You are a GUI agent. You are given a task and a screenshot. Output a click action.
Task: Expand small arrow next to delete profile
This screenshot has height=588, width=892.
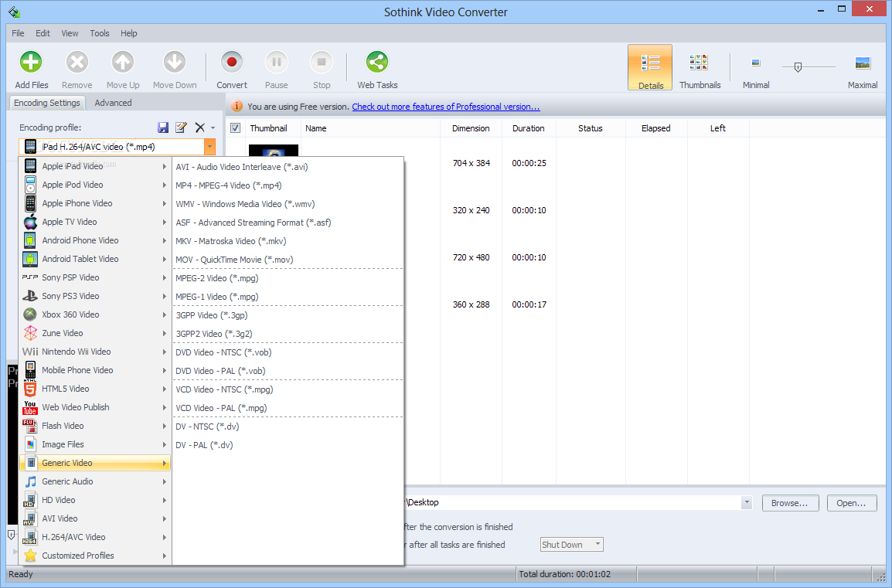coord(213,128)
